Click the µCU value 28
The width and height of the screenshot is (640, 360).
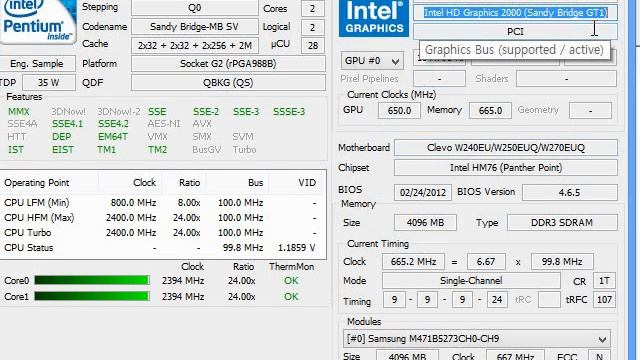coord(313,45)
